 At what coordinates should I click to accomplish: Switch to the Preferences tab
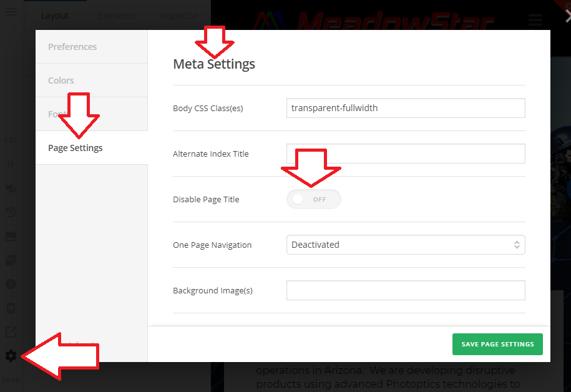tap(72, 47)
